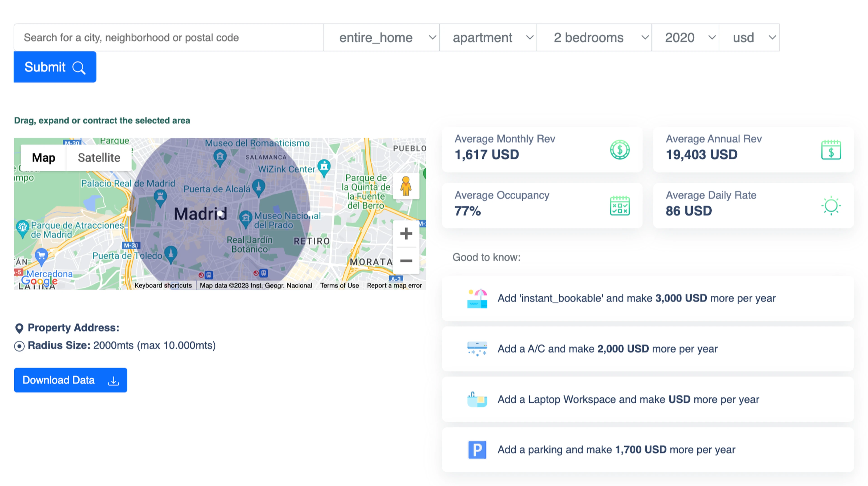868x486 pixels.
Task: Open the 2020 year dropdown
Action: pos(685,37)
